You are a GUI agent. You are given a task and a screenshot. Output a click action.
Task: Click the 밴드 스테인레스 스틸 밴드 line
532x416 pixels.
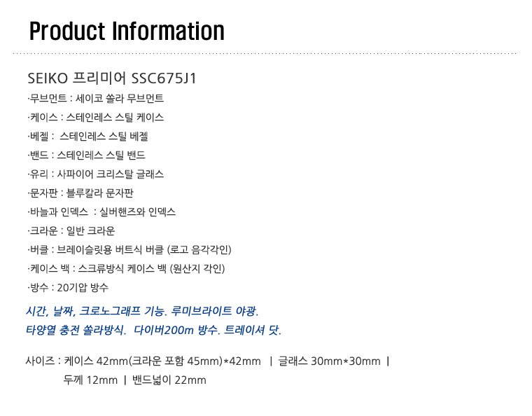pos(87,155)
